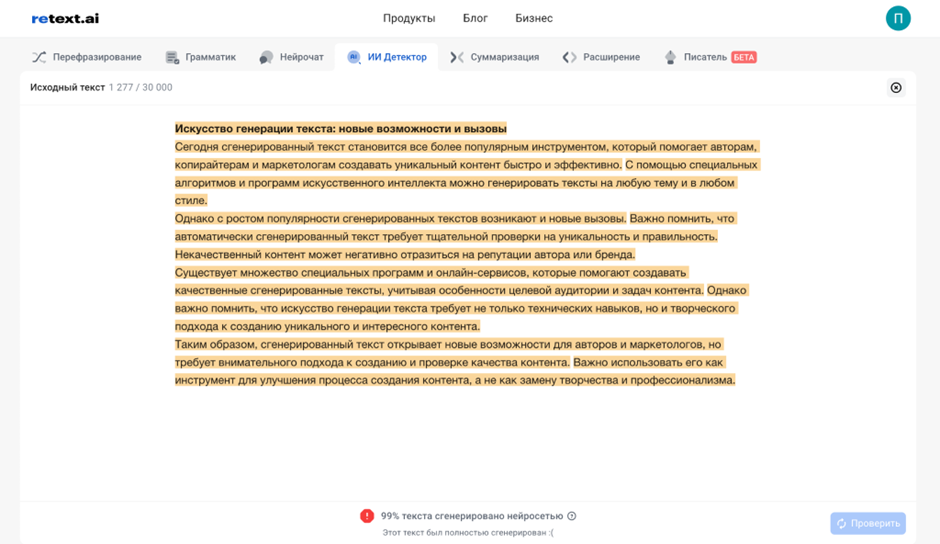Click the sentence starting Сегодня сгенерированный текст

coord(466,155)
